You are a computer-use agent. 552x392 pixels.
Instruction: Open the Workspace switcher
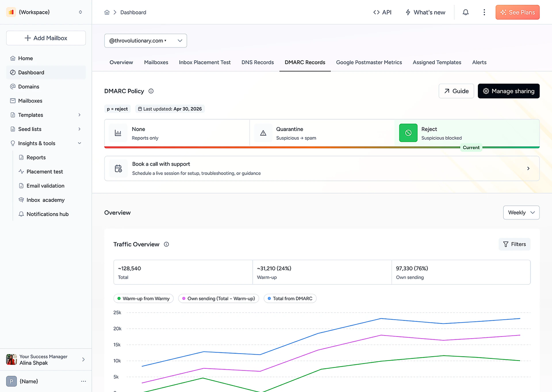[x=46, y=12]
